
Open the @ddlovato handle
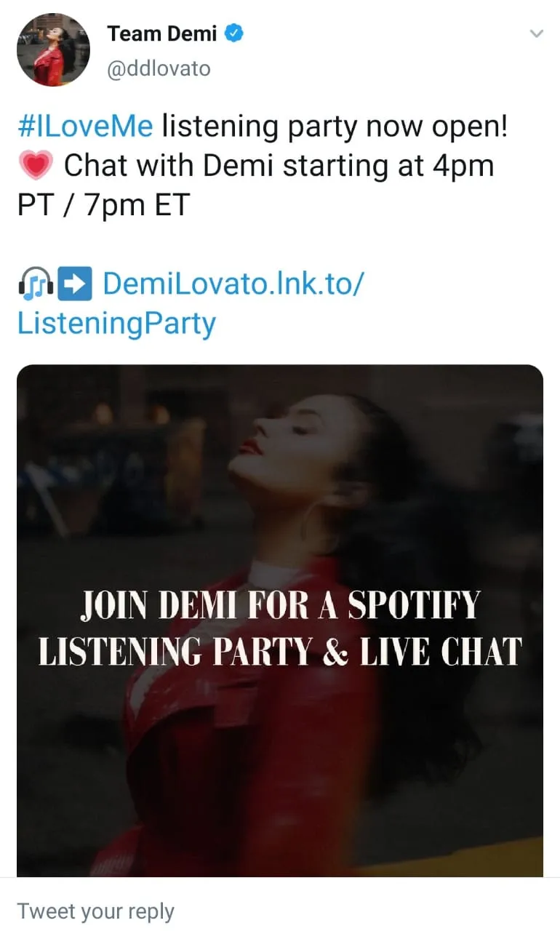coord(159,68)
